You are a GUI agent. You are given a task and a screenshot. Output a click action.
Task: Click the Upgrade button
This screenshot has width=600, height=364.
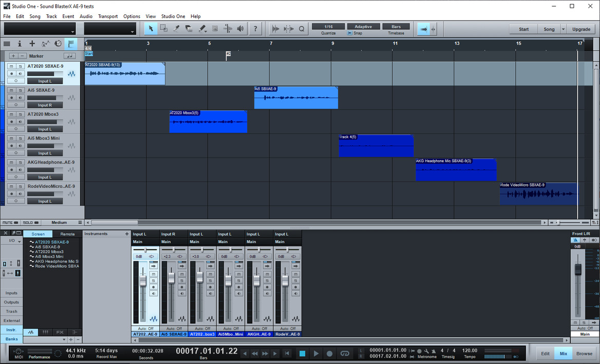(582, 29)
